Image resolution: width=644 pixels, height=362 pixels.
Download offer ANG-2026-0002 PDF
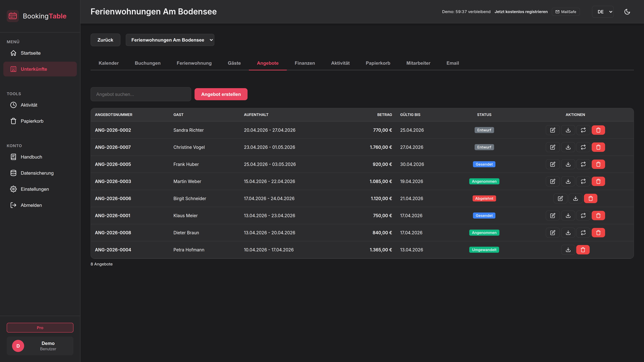(568, 130)
